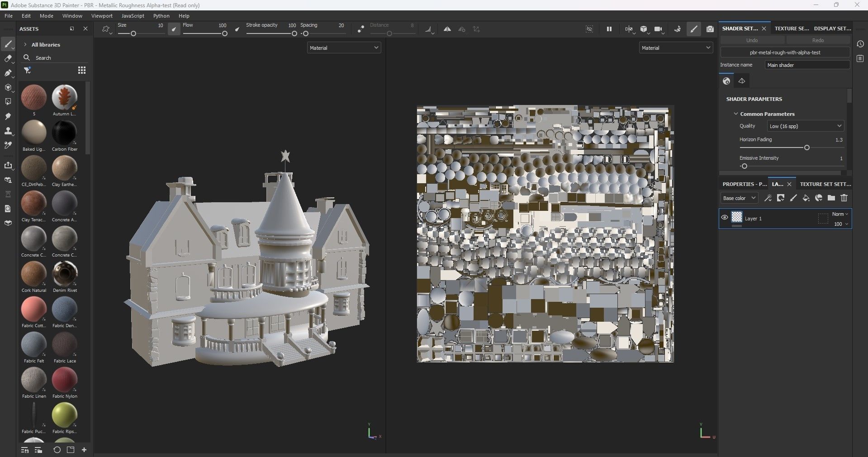Screen dimensions: 868x457
Task: Open the camera selection dropdown
Action: pyautogui.click(x=659, y=29)
